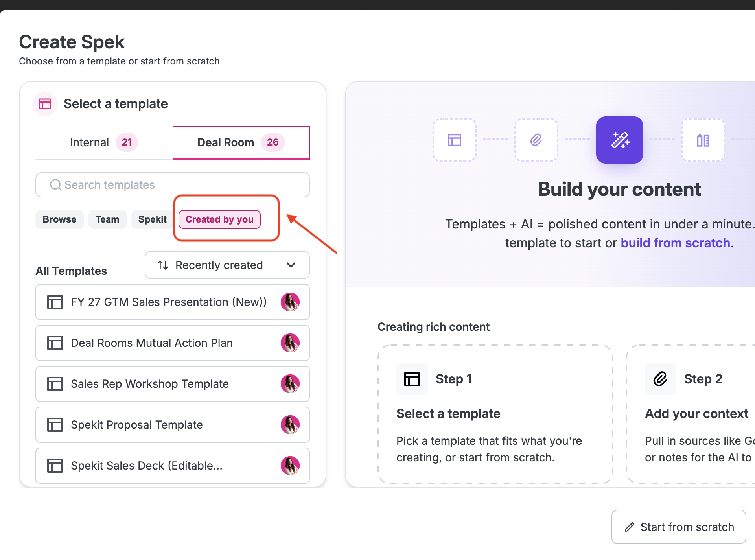Click the Create Spek title
The width and height of the screenshot is (755, 560).
pos(72,42)
